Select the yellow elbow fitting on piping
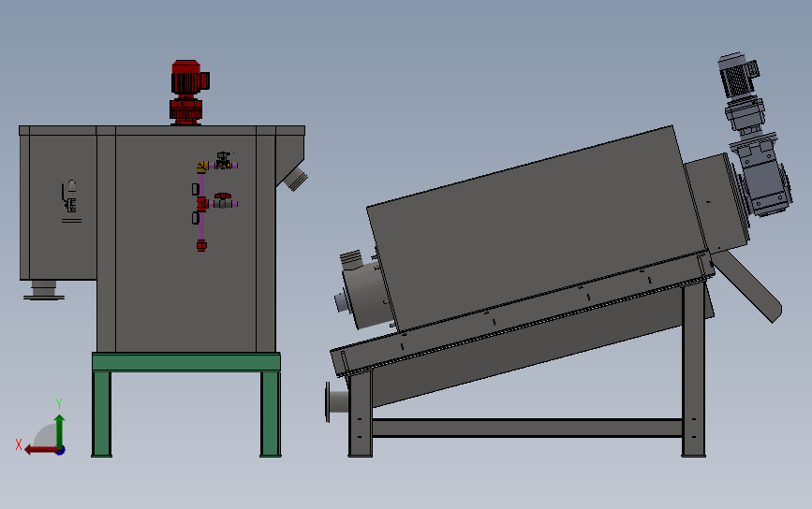 (202, 167)
